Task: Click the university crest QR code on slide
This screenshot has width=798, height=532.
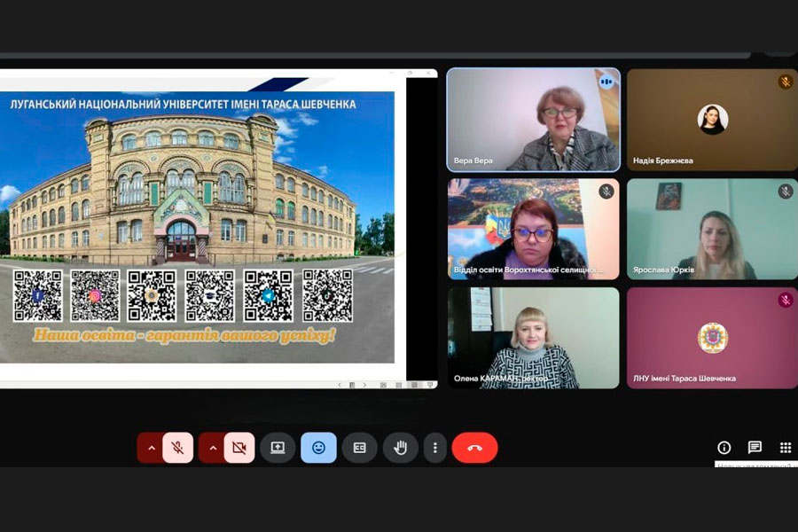Action: (152, 296)
